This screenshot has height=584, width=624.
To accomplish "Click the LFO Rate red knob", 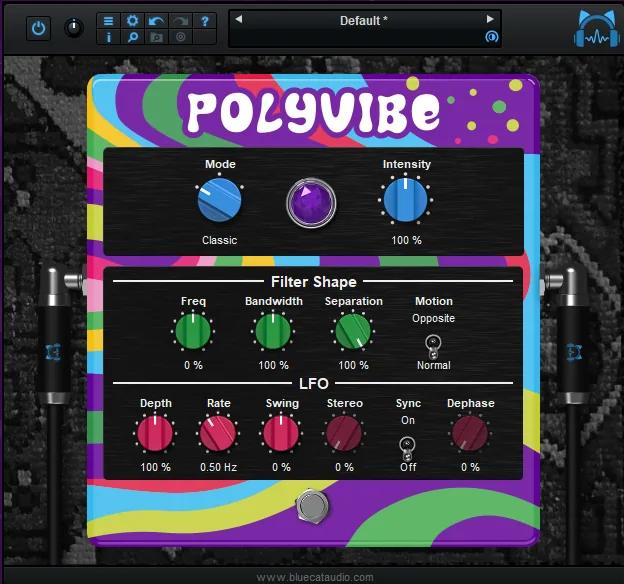I will pos(218,433).
